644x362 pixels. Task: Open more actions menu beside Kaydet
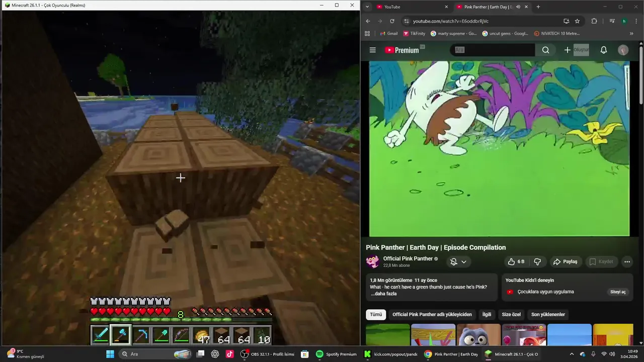pos(627,261)
